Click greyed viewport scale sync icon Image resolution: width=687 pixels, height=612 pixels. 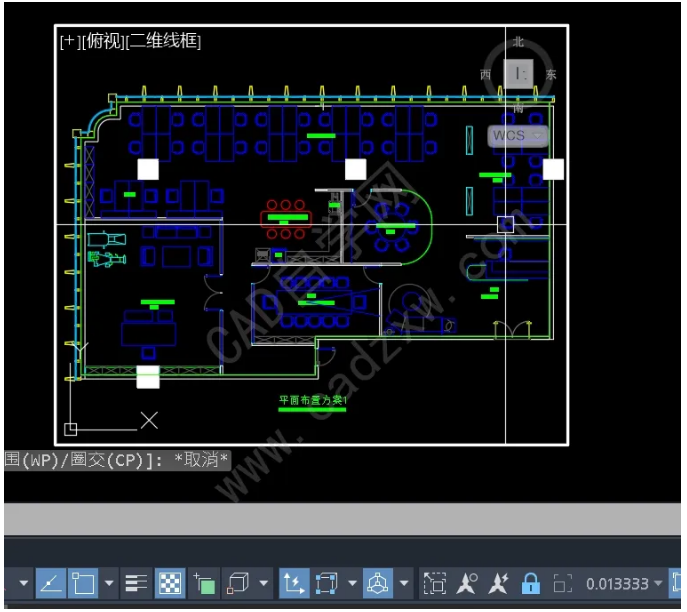[563, 586]
